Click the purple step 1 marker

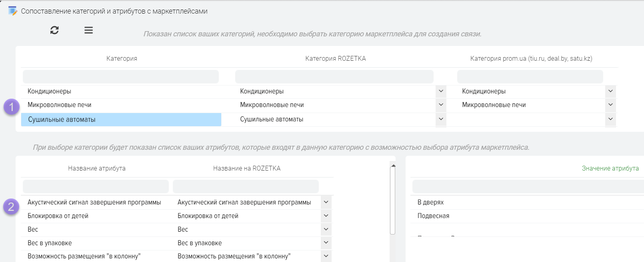tap(12, 107)
